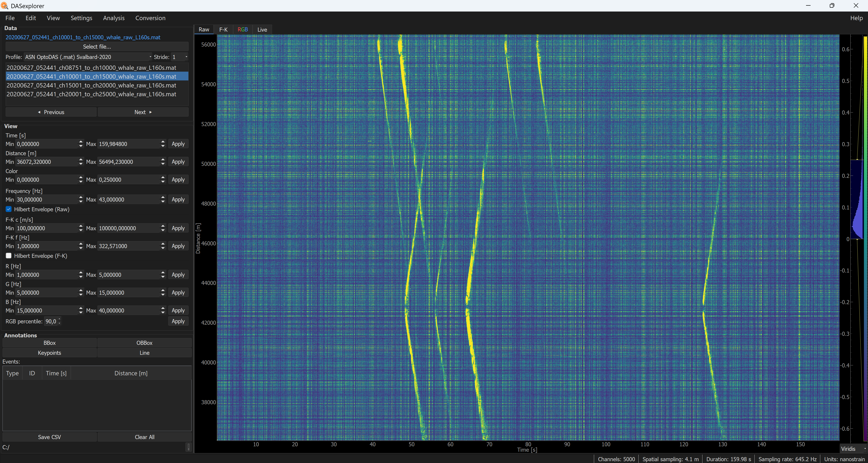Click the color scale histogram bar
Viewport: 868px width, 463px height.
(x=857, y=199)
